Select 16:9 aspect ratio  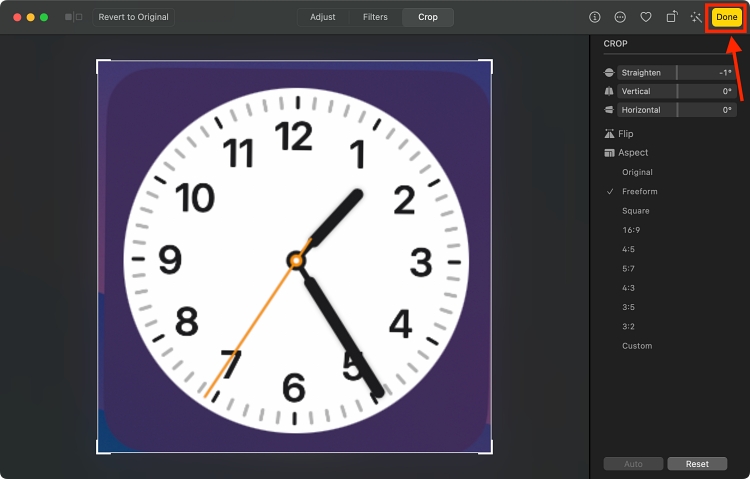[x=631, y=230]
